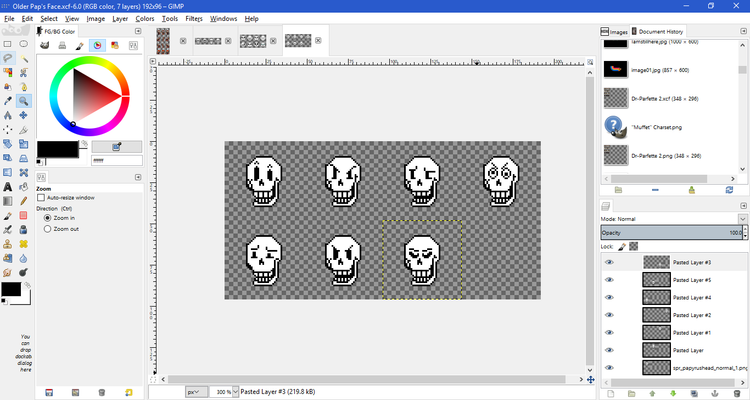
Task: Save tool options preset
Action: 49,392
